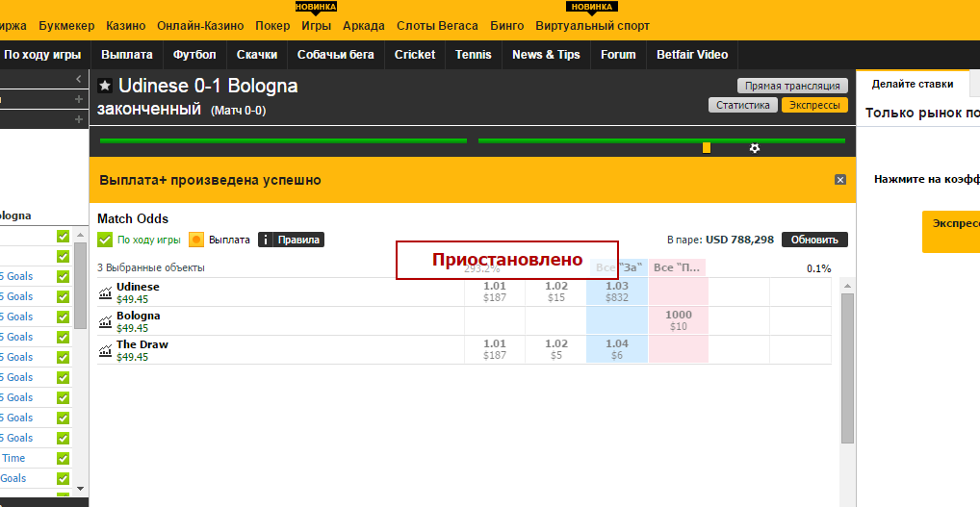The image size is (980, 507).
Task: Click the 0.1% lay book percentage
Action: pos(818,269)
